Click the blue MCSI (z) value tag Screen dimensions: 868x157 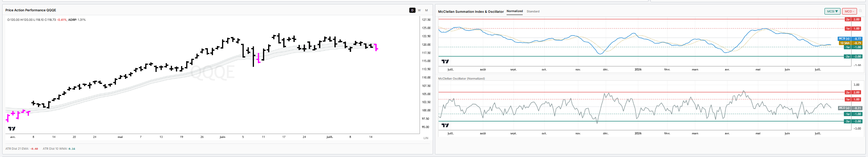point(850,39)
